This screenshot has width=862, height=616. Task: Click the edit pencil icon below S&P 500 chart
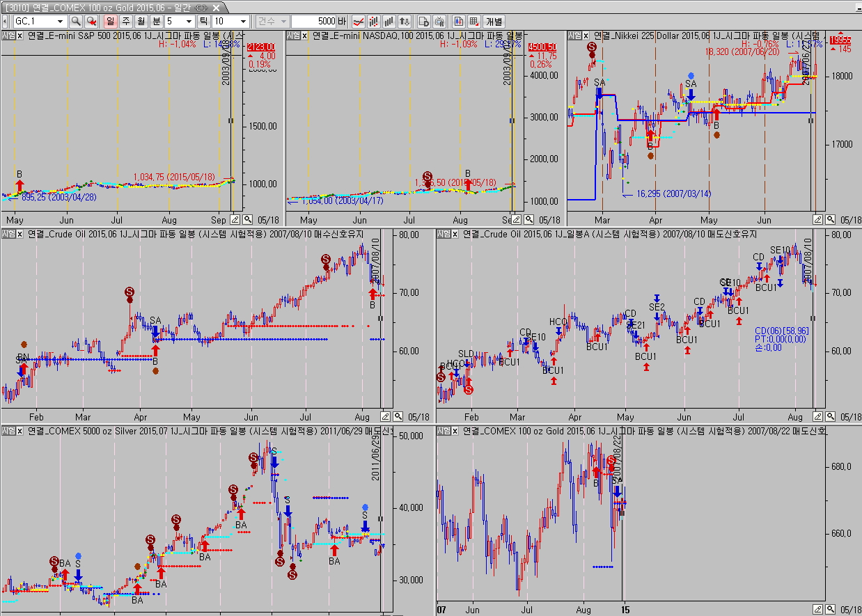[235, 219]
